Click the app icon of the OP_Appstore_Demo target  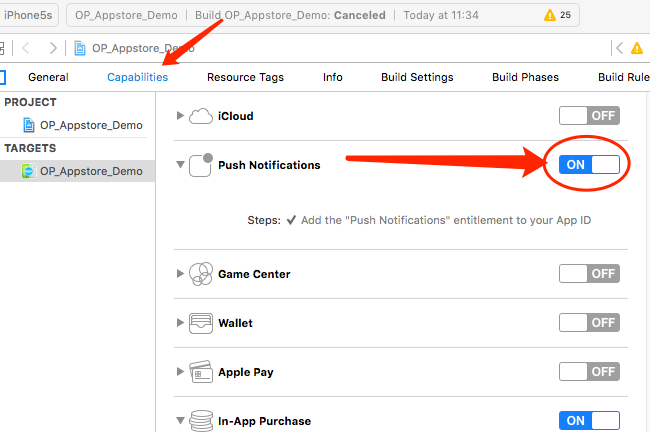point(28,171)
